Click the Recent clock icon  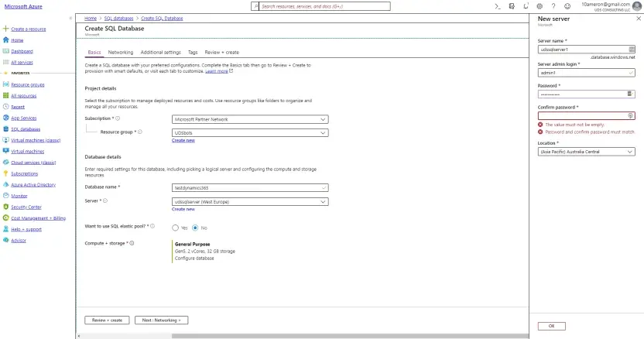[x=5, y=107]
